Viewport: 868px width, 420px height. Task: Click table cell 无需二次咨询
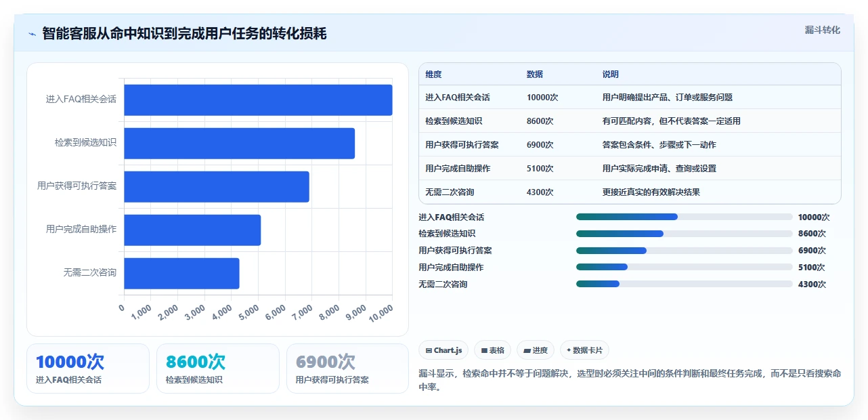pyautogui.click(x=450, y=192)
